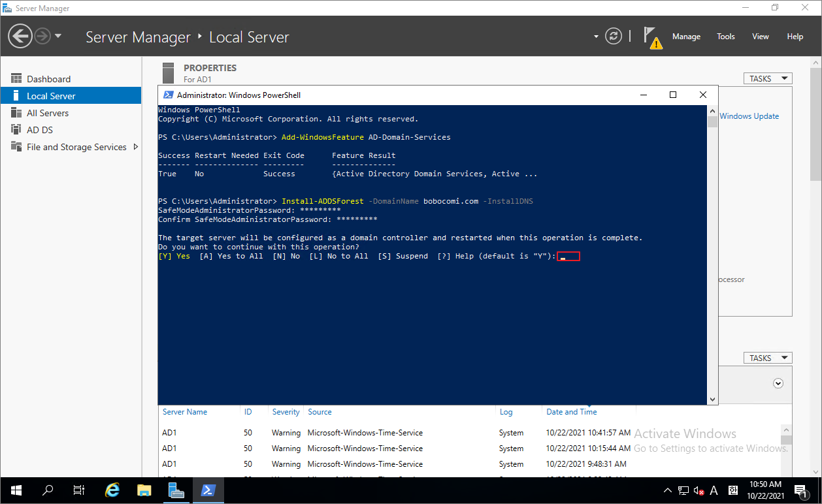Image resolution: width=822 pixels, height=504 pixels.
Task: Expand File and Storage Services arrow
Action: [x=136, y=147]
